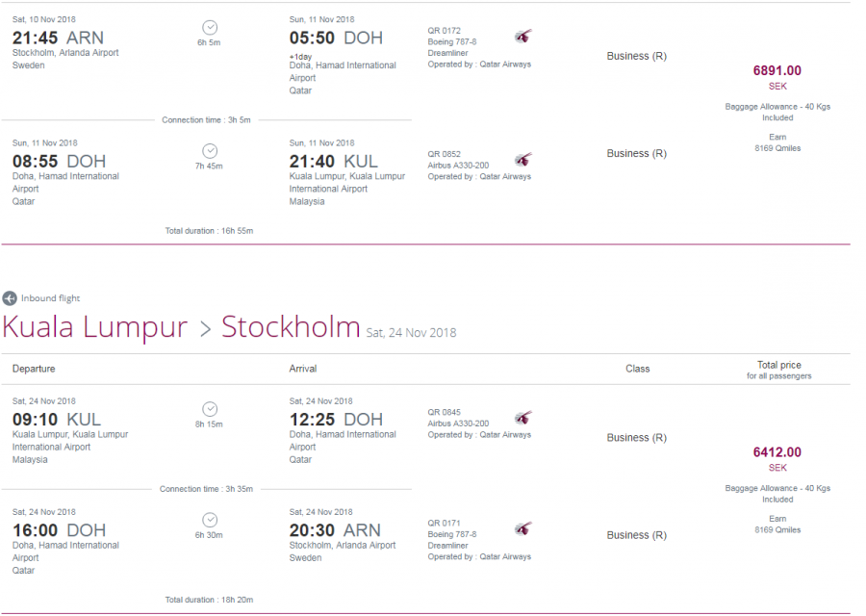Click Business (R) class for flight QR 0852
This screenshot has width=866, height=616.
(636, 153)
